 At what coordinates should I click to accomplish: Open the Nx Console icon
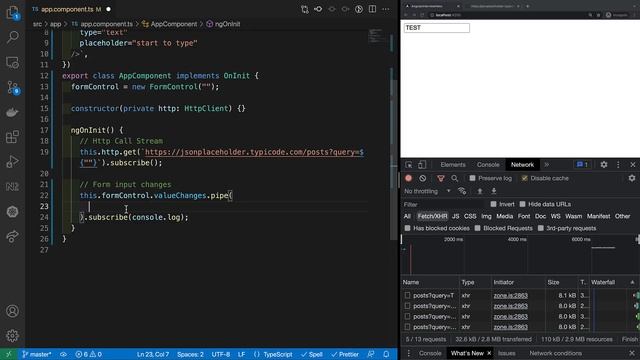pos(12,187)
